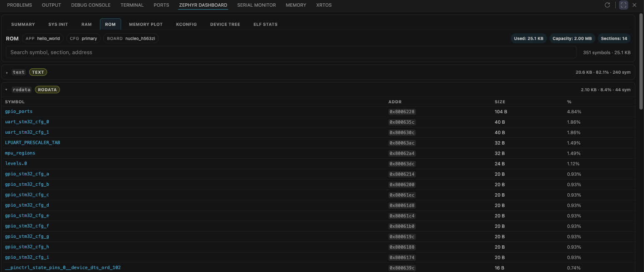Open the PROBLEMS panel tab

tap(20, 5)
